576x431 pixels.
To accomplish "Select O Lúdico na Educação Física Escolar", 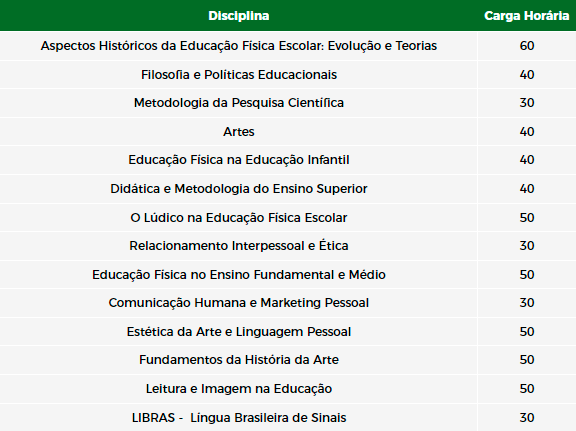I will 239,218.
